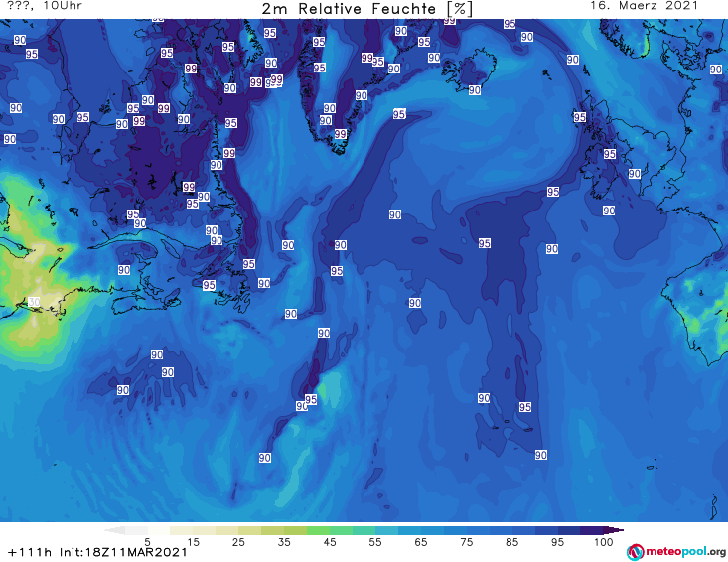
Task: Click the '75' label on the colour scale
Action: pos(467,541)
